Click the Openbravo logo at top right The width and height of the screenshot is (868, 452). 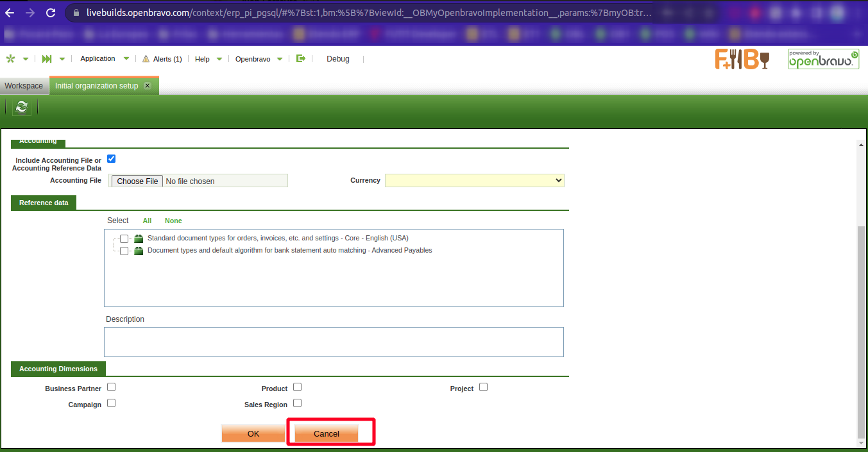pos(823,60)
